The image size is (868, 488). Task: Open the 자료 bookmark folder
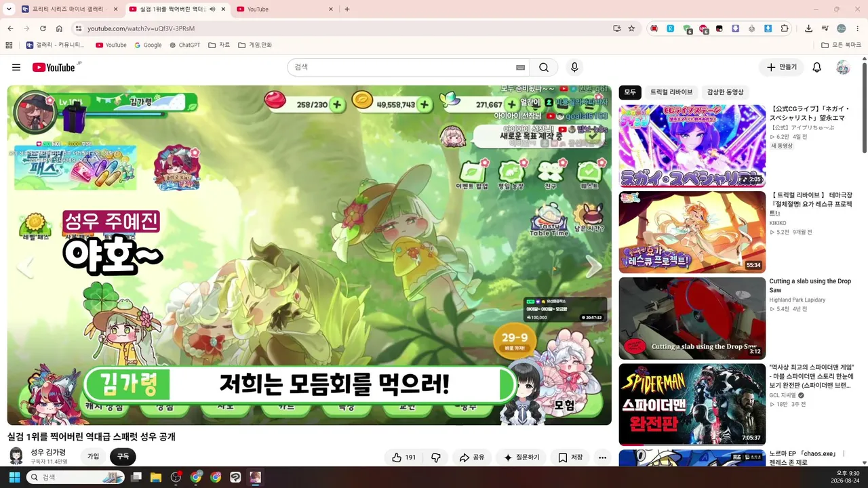pyautogui.click(x=219, y=45)
